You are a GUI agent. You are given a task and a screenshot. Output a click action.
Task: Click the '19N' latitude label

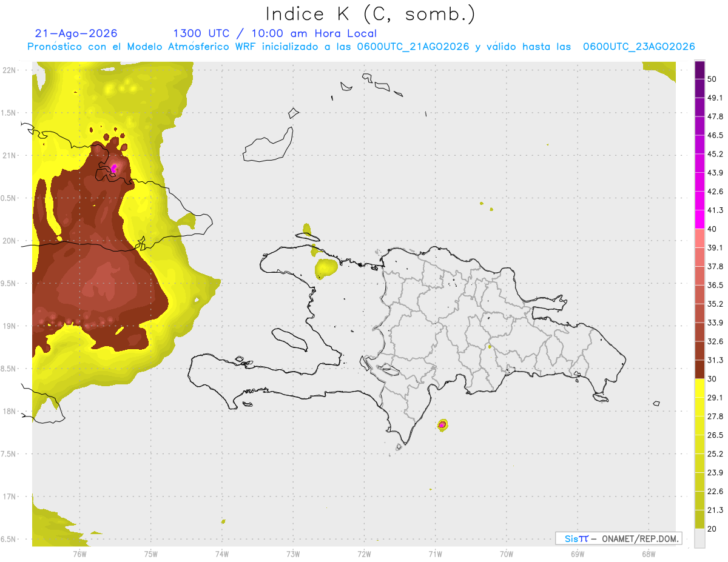click(x=10, y=326)
